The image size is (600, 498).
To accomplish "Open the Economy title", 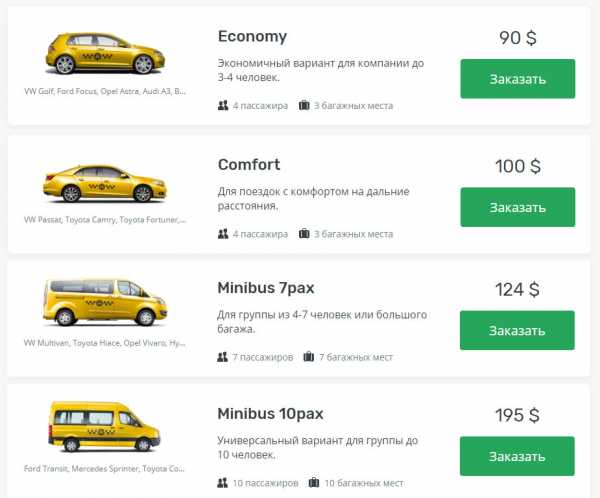I will [x=252, y=37].
